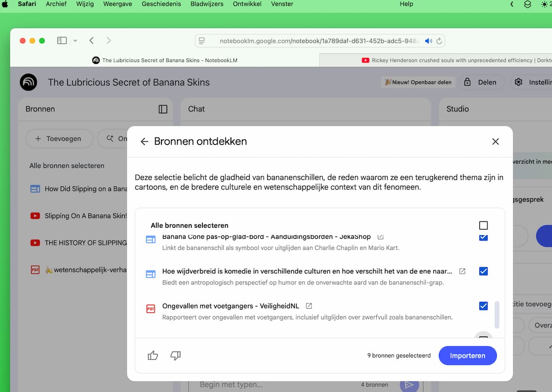Uncheck the 'Hoe wijdverbreid is komedie' source
Image resolution: width=552 pixels, height=392 pixels.
(483, 271)
